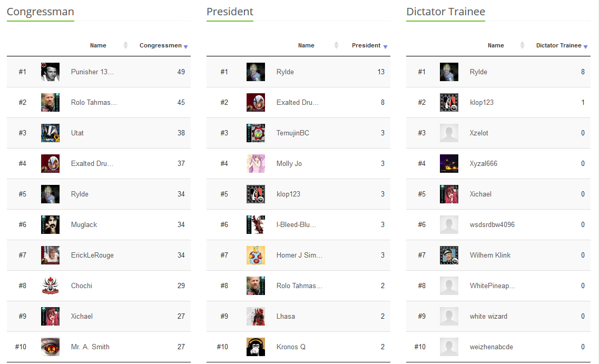The image size is (599, 364).
Task: Toggle sort on President column arrow
Action: click(385, 46)
